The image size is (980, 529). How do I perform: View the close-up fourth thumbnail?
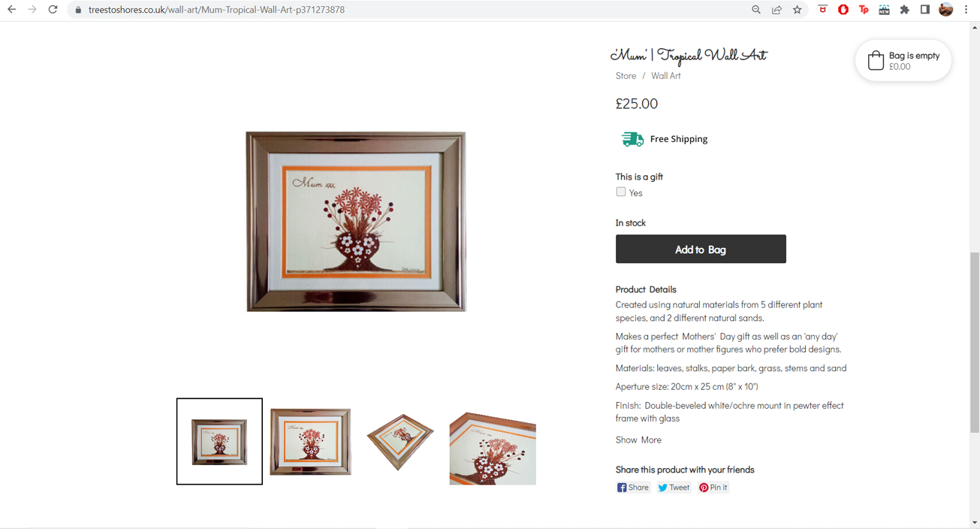[x=493, y=448]
